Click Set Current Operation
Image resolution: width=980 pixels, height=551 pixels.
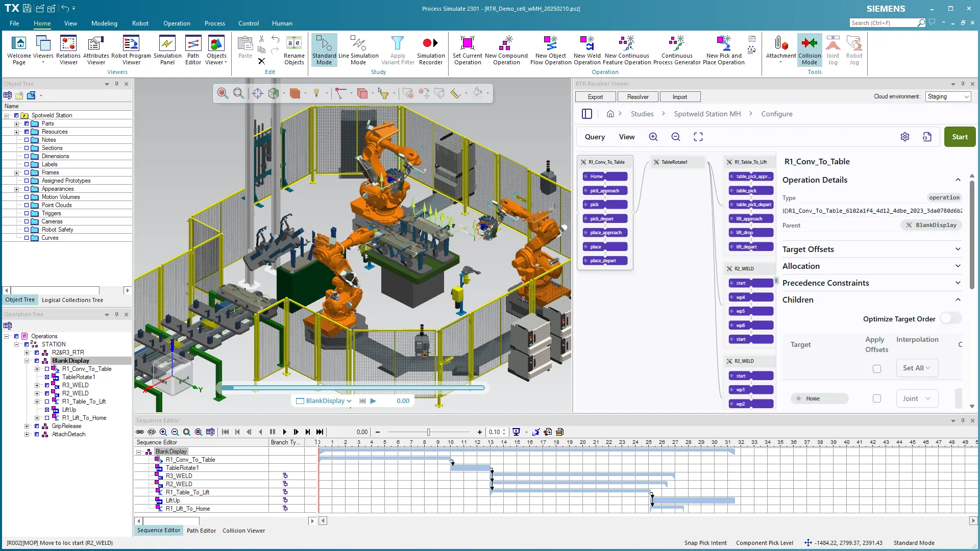coord(468,50)
